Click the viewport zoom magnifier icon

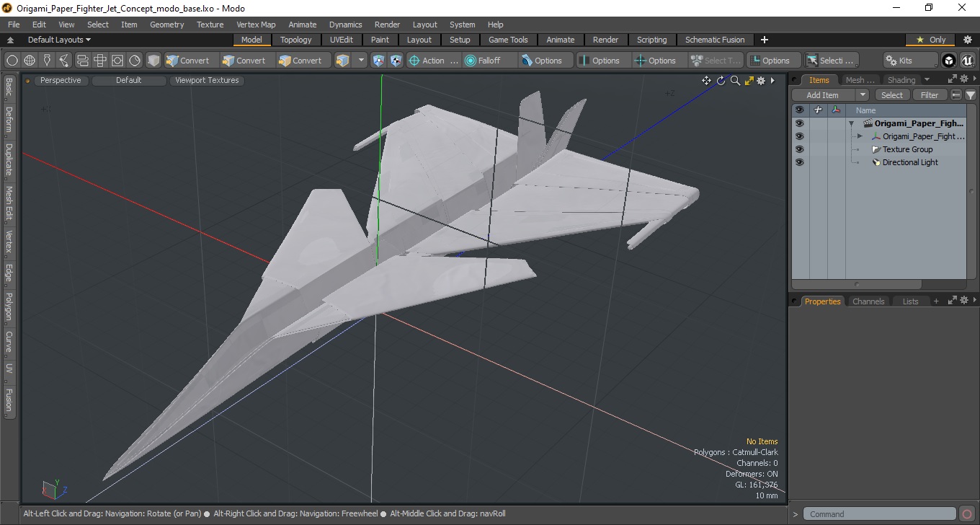tap(735, 81)
